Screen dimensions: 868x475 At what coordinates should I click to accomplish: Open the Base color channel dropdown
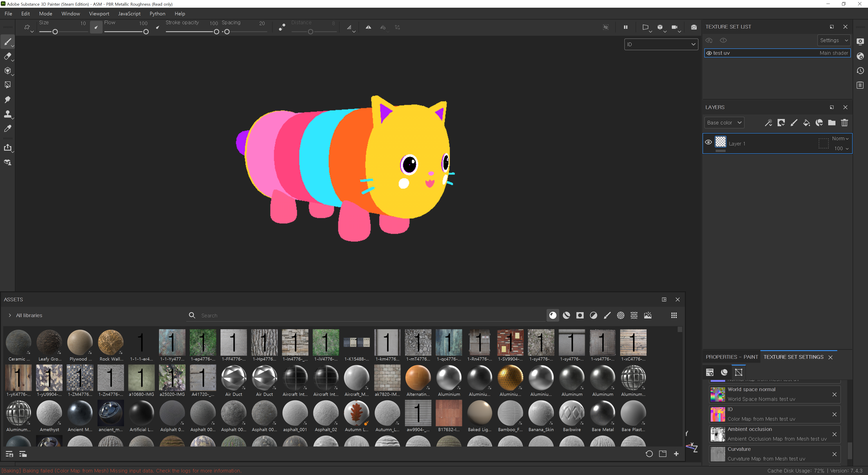[724, 123]
